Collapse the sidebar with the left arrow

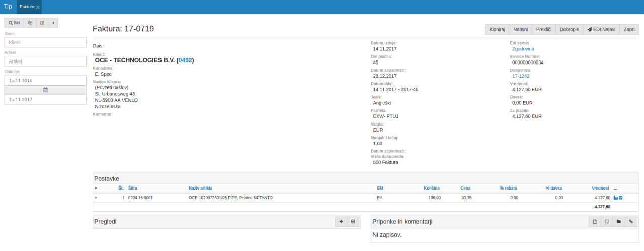coord(53,23)
